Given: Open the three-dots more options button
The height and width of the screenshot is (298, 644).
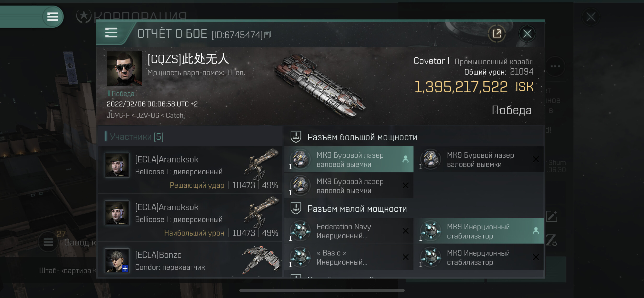Looking at the screenshot, I should (x=555, y=66).
